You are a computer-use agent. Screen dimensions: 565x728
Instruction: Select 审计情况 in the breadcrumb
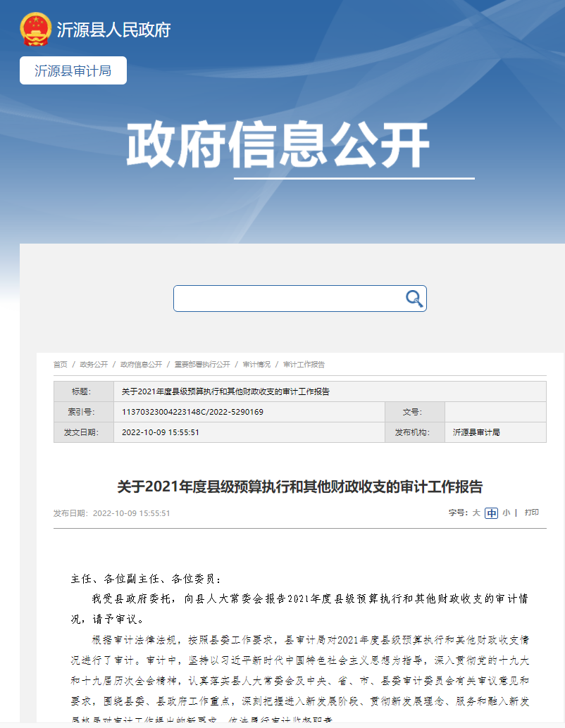[x=256, y=365]
